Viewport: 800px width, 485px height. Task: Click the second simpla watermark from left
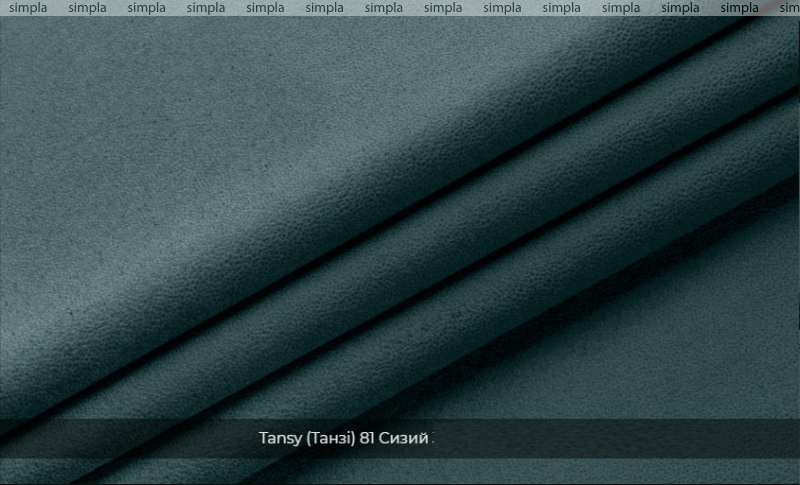pos(87,8)
